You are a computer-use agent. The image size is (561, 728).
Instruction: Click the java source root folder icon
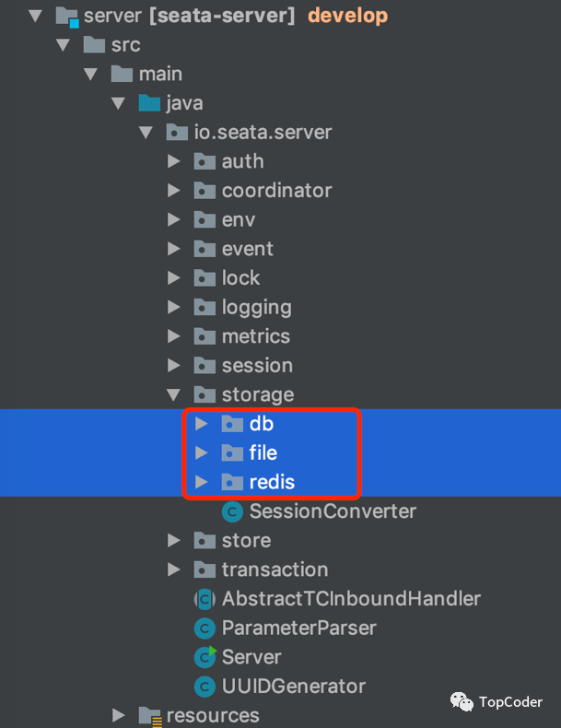pyautogui.click(x=149, y=103)
